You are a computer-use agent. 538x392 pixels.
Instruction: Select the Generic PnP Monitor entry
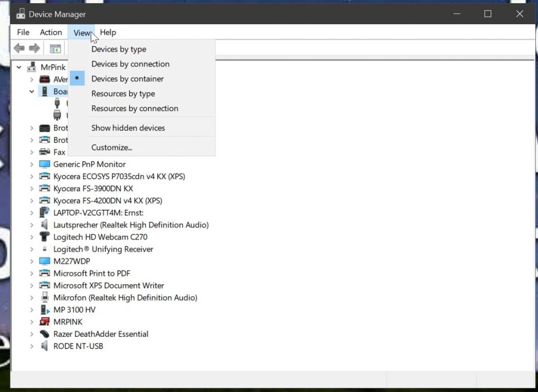(x=89, y=164)
